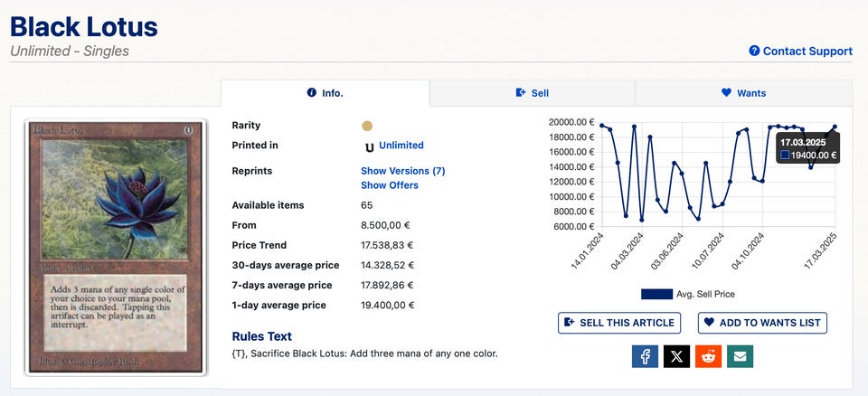The height and width of the screenshot is (396, 868).
Task: Click the question mark support icon
Action: click(x=754, y=51)
